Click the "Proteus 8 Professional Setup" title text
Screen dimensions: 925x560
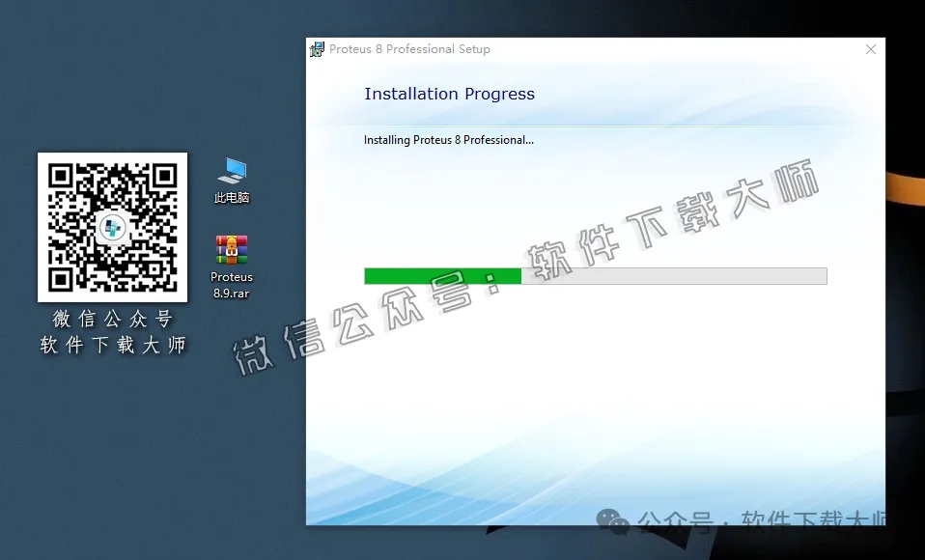pyautogui.click(x=409, y=49)
